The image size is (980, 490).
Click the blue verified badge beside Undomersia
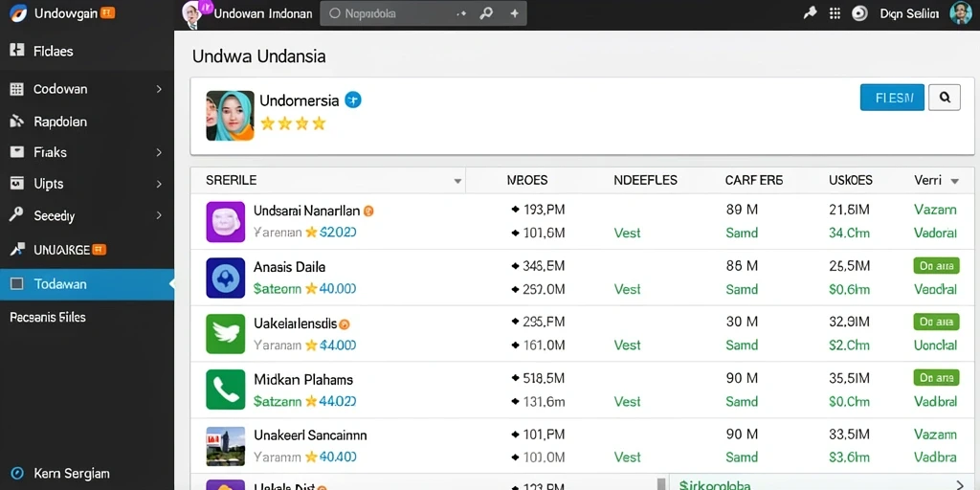click(x=353, y=100)
